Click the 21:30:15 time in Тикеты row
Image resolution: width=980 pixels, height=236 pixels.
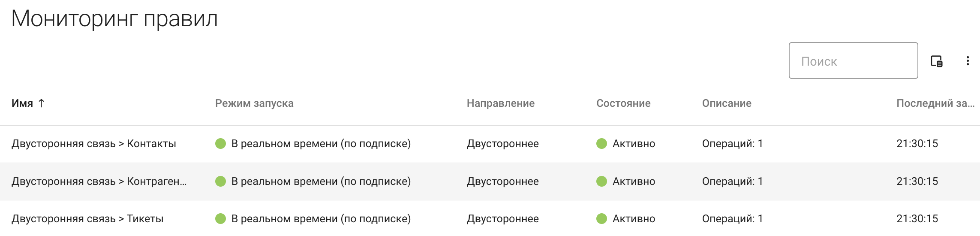coord(917,219)
